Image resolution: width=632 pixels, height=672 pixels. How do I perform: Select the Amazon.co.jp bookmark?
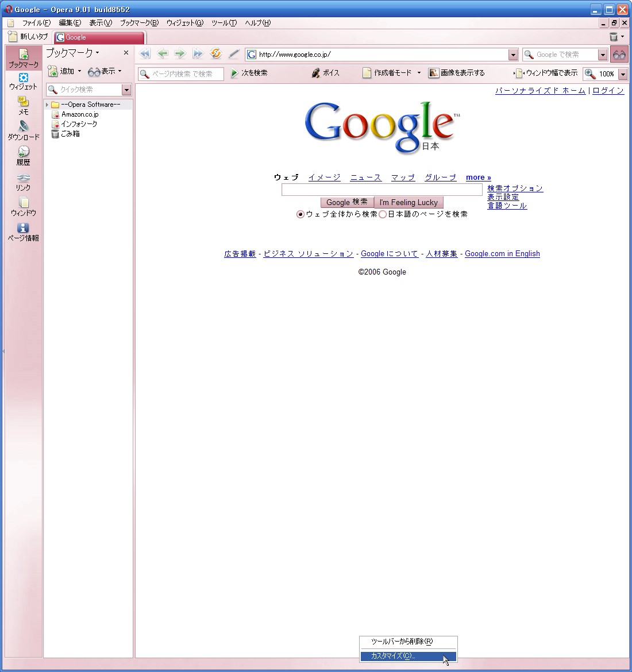80,114
